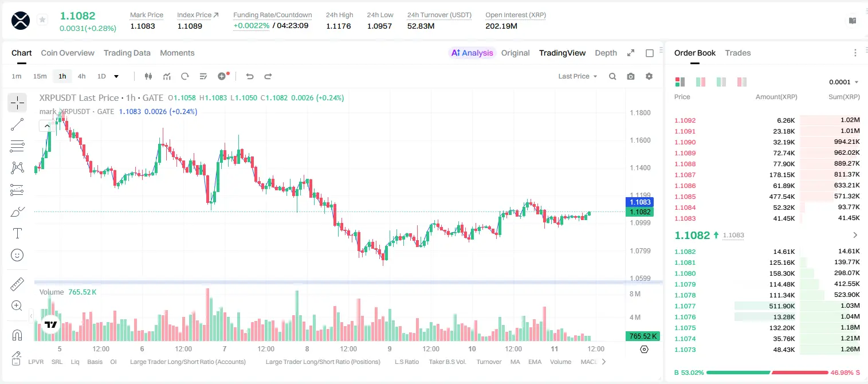Screen dimensions: 868x384
Task: Show only sell orders in order book
Action: 742,82
